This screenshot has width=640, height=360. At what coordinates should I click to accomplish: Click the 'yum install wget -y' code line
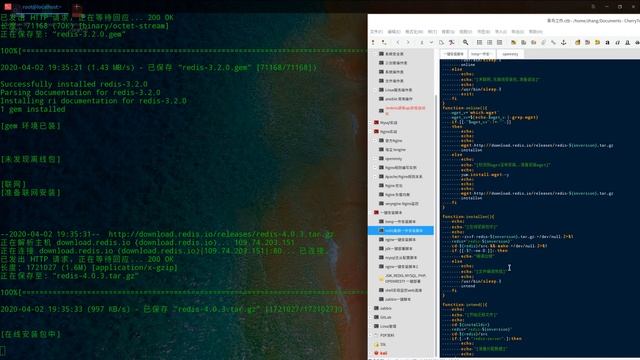pos(485,174)
